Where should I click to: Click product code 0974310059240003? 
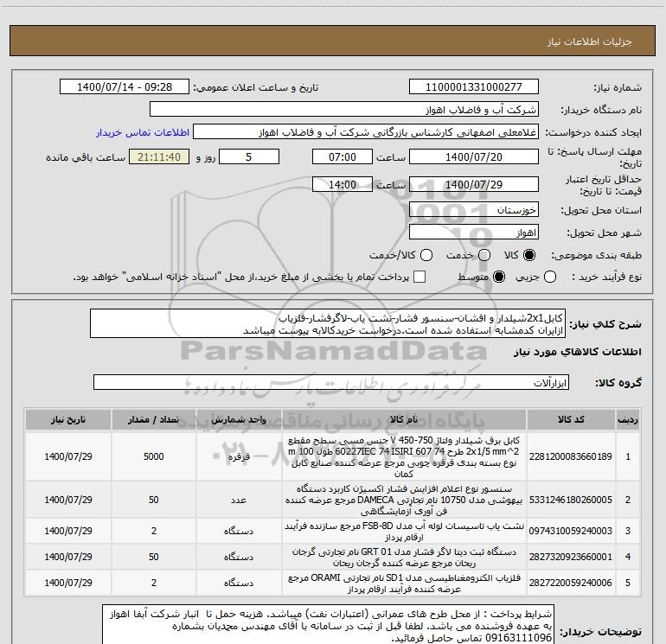click(x=571, y=531)
